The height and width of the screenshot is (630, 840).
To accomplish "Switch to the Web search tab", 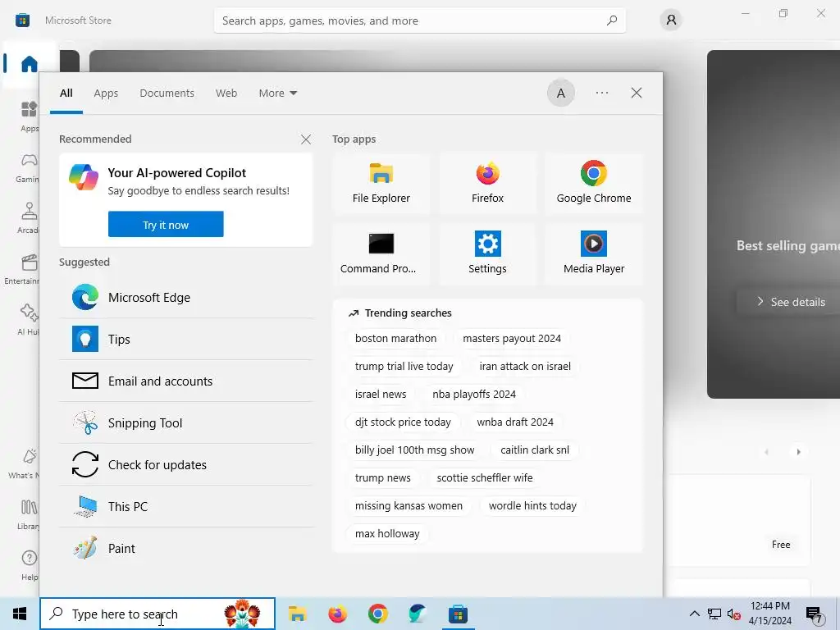I will [x=226, y=94].
